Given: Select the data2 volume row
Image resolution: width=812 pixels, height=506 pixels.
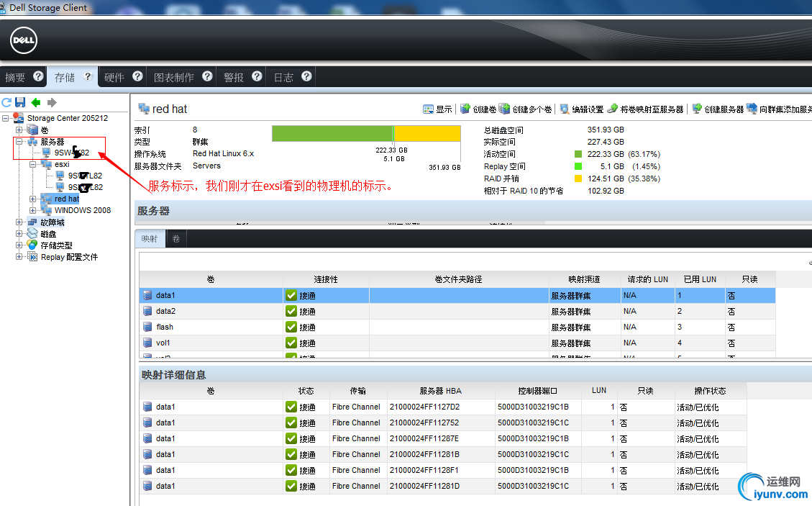Looking at the screenshot, I should tap(457, 311).
